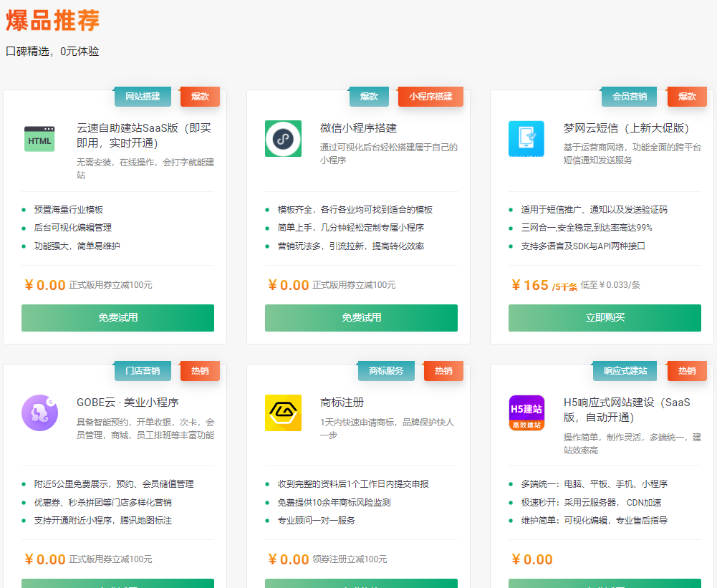This screenshot has height=588, width=717.
Task: Click 模板齐全，各行各业 bullet
Action: click(x=355, y=209)
